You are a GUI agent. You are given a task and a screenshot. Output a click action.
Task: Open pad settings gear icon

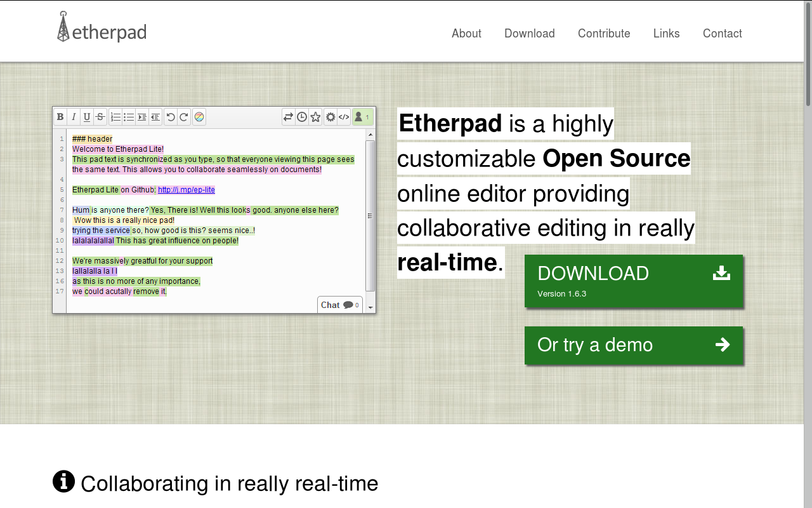pos(331,117)
